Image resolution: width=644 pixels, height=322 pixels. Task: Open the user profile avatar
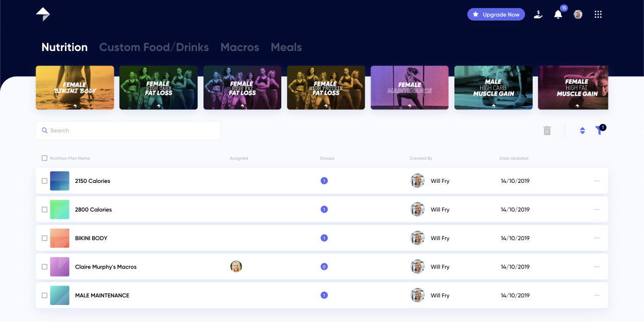(578, 14)
